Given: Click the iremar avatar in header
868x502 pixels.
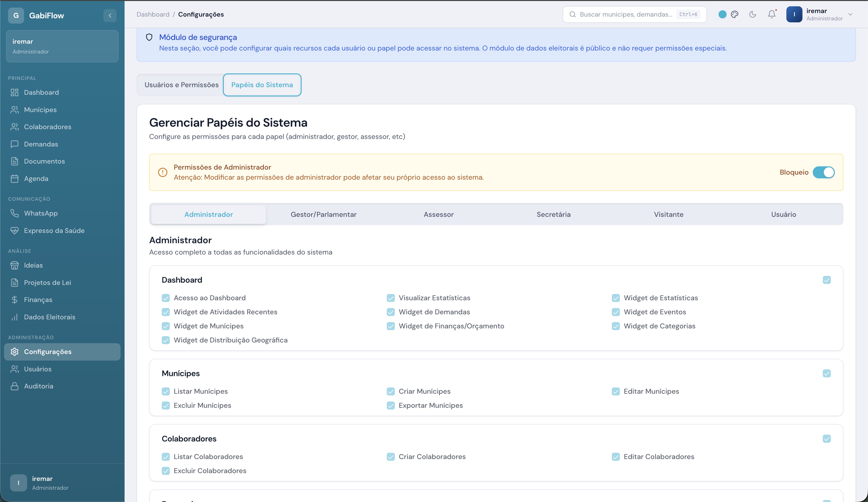Looking at the screenshot, I should tap(794, 14).
